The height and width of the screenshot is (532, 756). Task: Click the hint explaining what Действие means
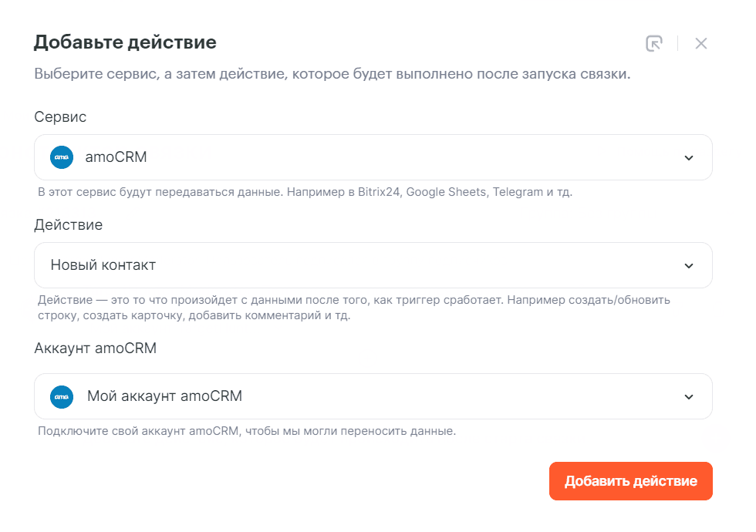354,308
